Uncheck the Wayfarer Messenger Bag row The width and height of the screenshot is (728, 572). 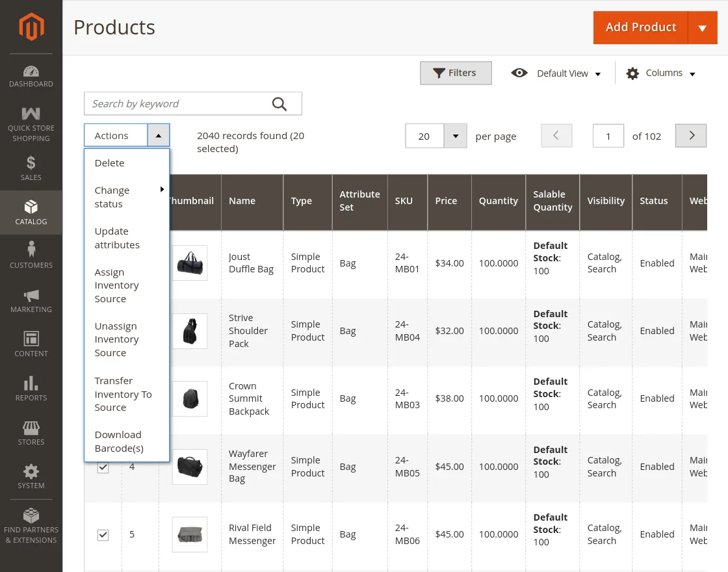point(103,467)
